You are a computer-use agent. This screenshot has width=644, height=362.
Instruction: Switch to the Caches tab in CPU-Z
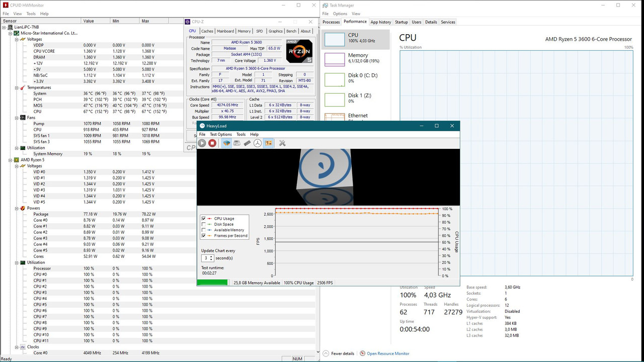pos(207,31)
